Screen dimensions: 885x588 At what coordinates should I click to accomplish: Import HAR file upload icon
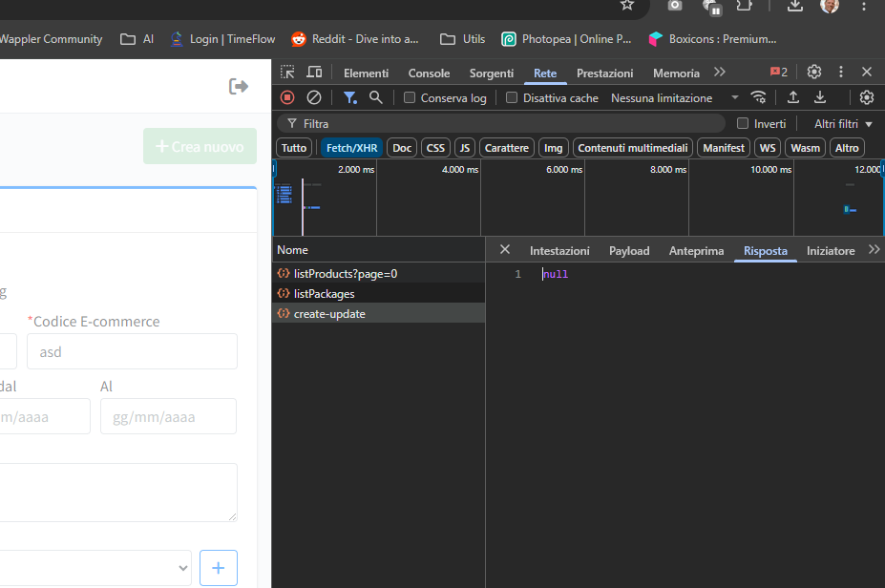pyautogui.click(x=793, y=97)
